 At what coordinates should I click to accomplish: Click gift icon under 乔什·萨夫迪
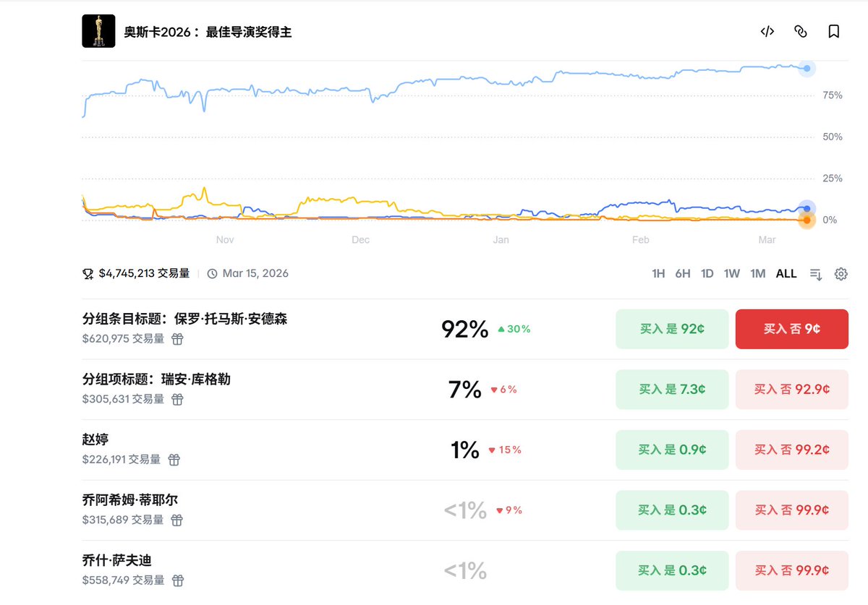tap(177, 580)
